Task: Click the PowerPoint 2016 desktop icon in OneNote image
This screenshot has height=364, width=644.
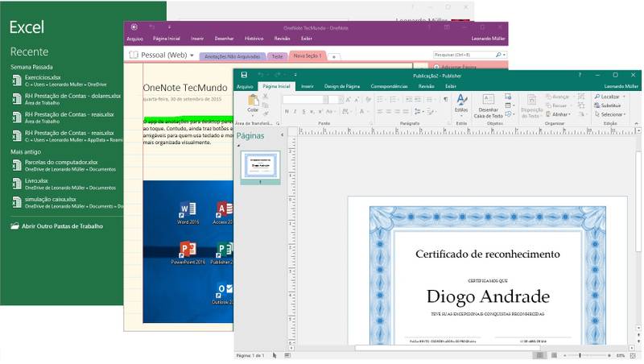Action: tap(188, 250)
